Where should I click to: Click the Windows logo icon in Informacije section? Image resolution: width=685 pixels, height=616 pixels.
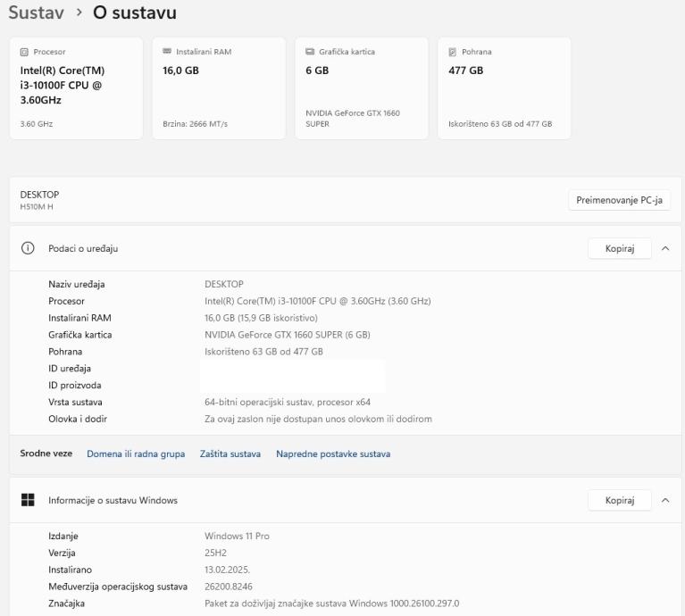[x=28, y=500]
